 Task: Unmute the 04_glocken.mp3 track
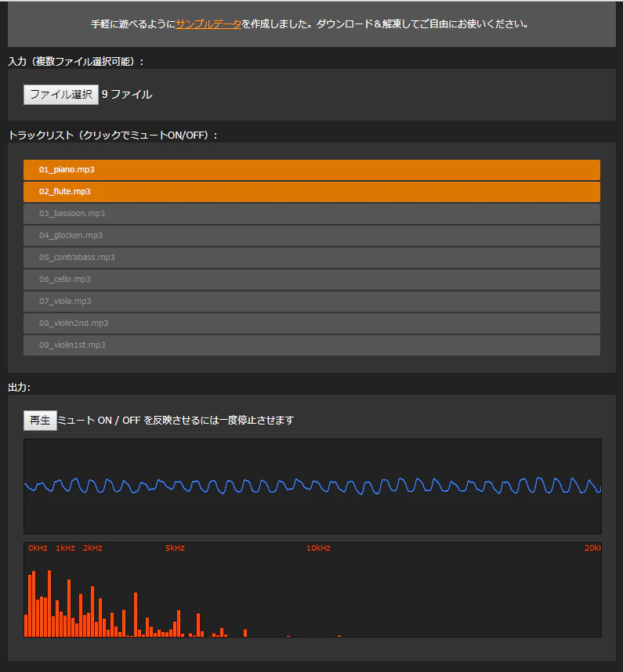312,235
